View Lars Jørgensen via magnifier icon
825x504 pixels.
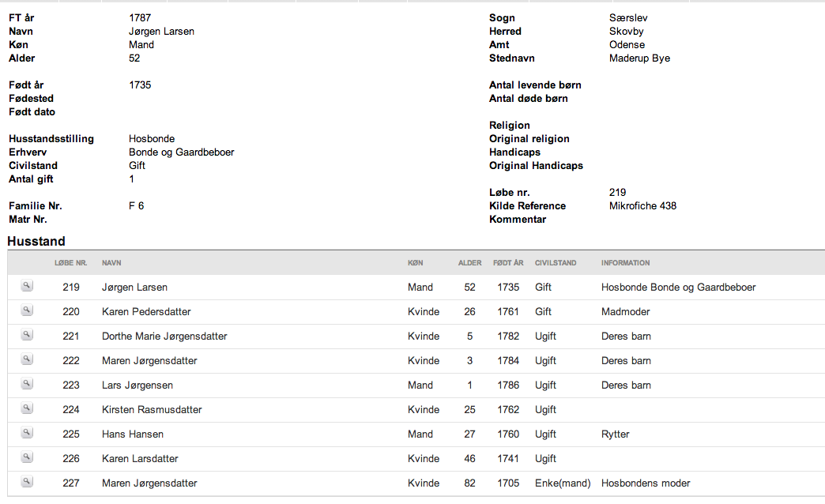(27, 384)
